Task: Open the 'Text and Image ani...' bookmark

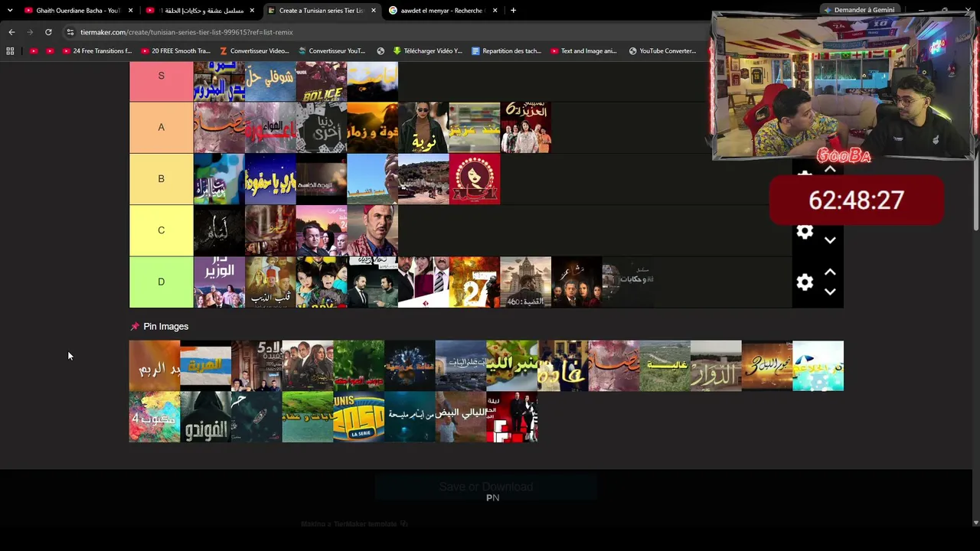Action: (x=583, y=51)
